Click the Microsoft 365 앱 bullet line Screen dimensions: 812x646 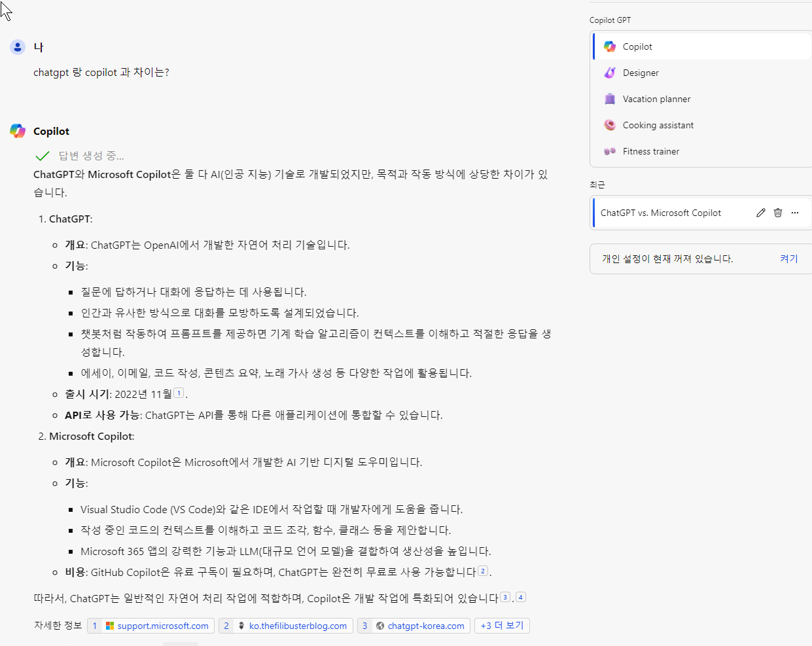tap(286, 551)
